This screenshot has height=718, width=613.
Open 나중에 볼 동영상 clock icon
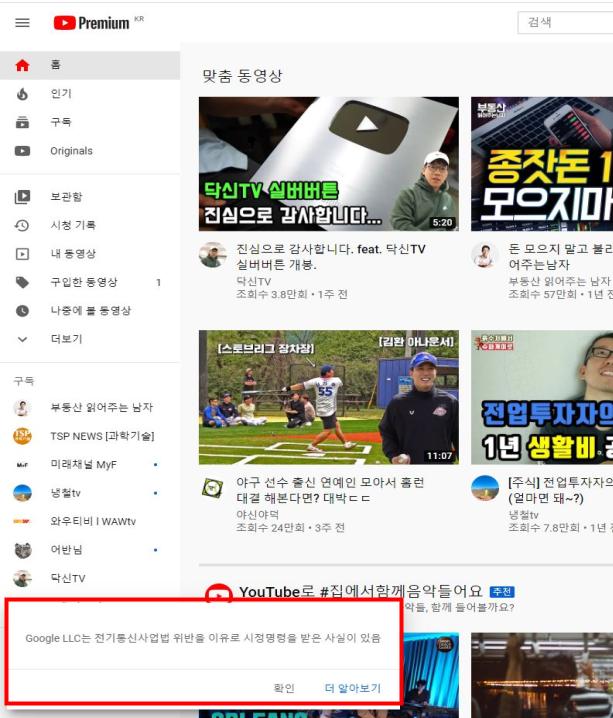click(x=22, y=311)
